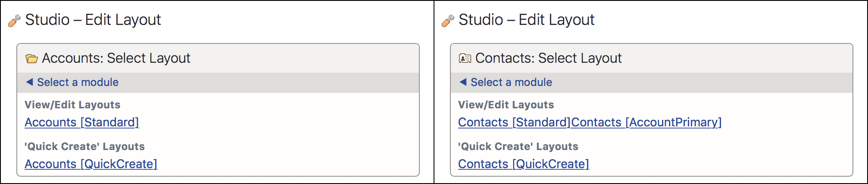Click the Studio wrench icon above Contacts panel

click(x=448, y=21)
